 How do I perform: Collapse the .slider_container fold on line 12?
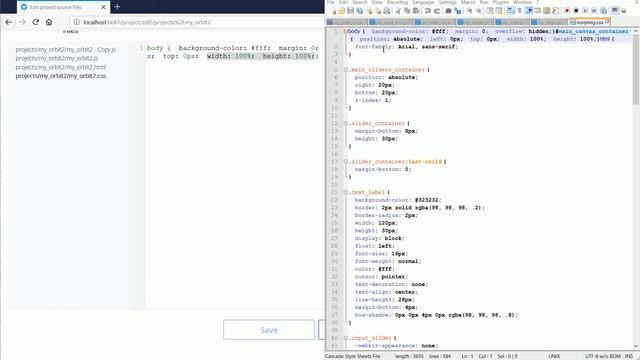tap(346, 123)
